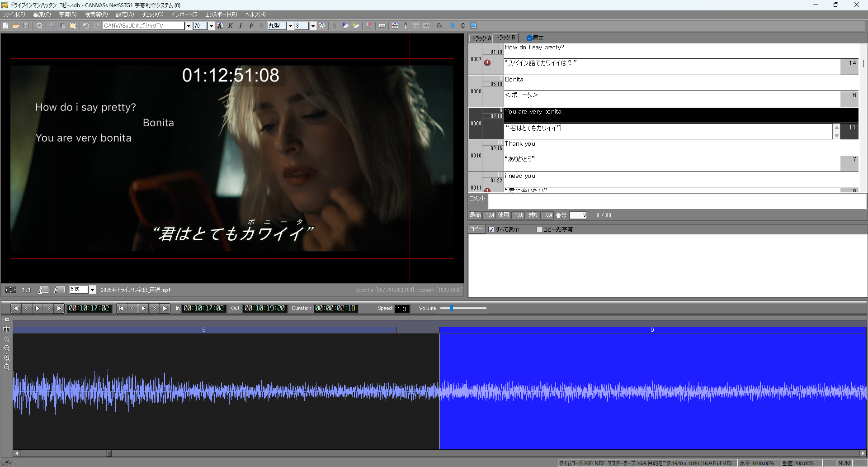
Task: Click the ruby text underline icon
Action: tap(369, 26)
